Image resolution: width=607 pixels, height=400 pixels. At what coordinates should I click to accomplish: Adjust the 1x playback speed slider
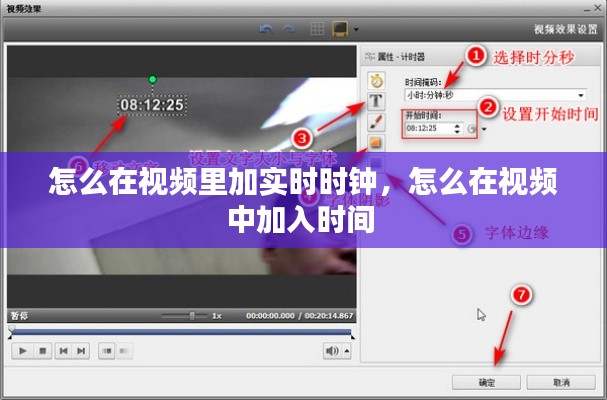(192, 316)
